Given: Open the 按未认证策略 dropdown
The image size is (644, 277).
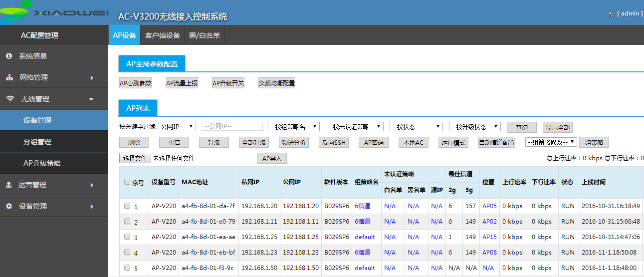Looking at the screenshot, I should pos(355,127).
